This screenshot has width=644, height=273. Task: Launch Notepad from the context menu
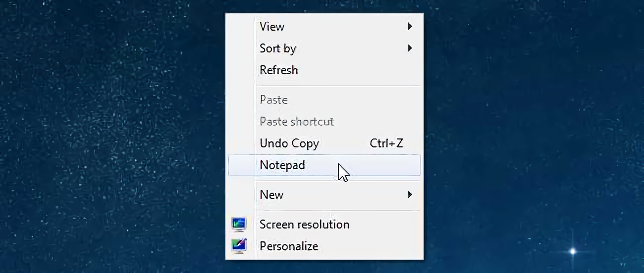[x=282, y=165]
